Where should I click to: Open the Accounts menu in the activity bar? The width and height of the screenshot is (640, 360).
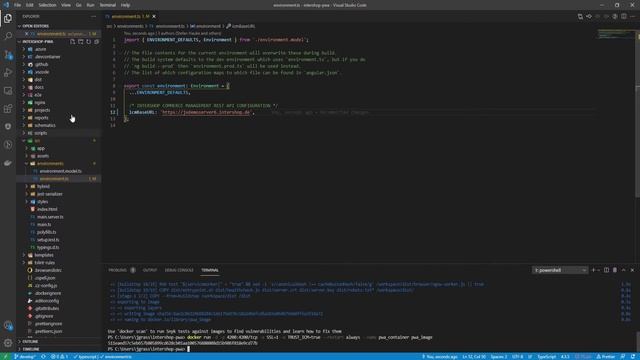point(8,325)
